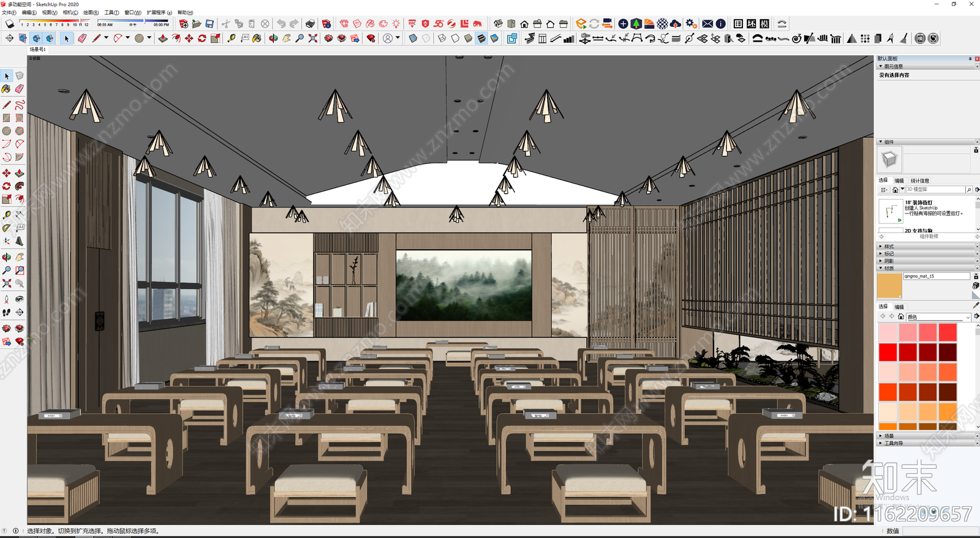
Task: Toggle wireframe face style
Action: 442,39
